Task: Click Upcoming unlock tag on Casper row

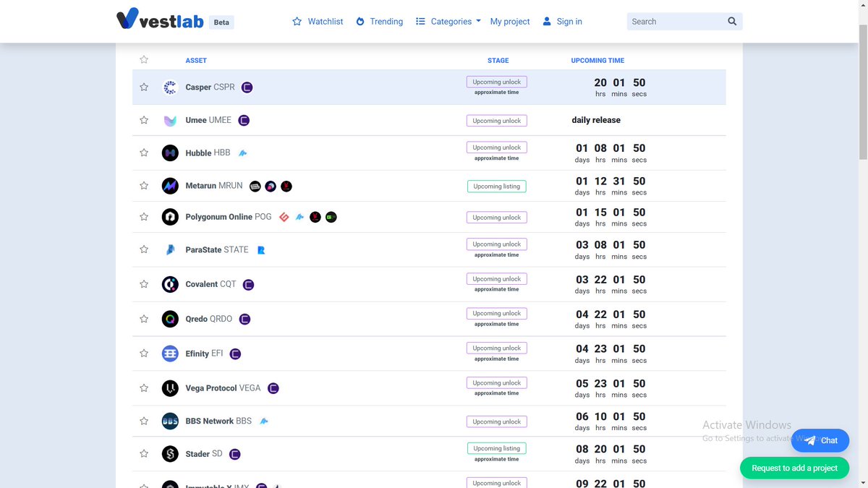Action: (x=496, y=82)
